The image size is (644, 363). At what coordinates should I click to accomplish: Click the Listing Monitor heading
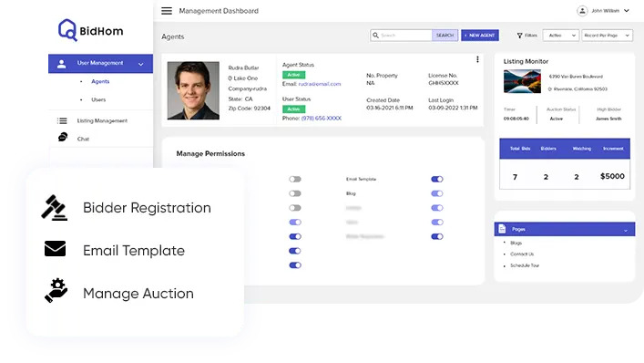526,61
